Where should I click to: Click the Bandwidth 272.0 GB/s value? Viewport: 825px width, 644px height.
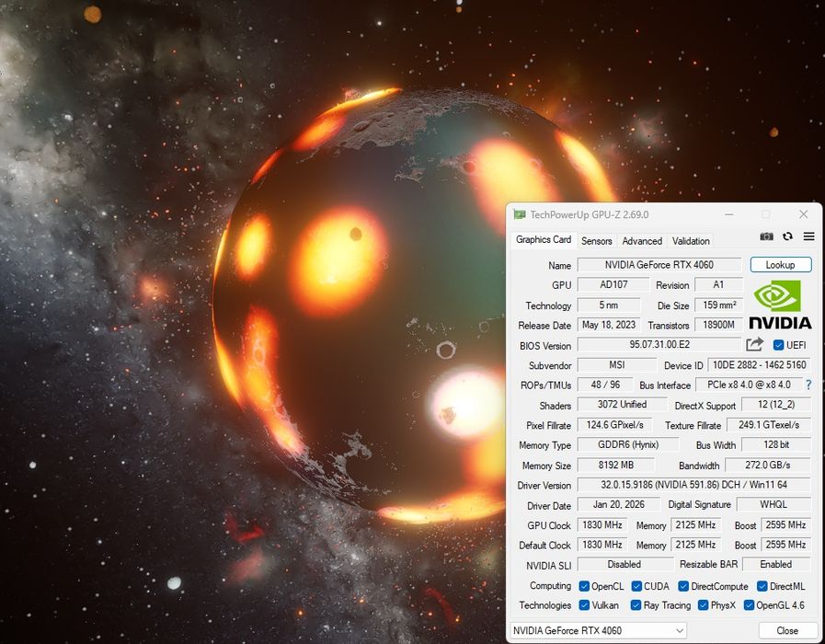pyautogui.click(x=768, y=466)
